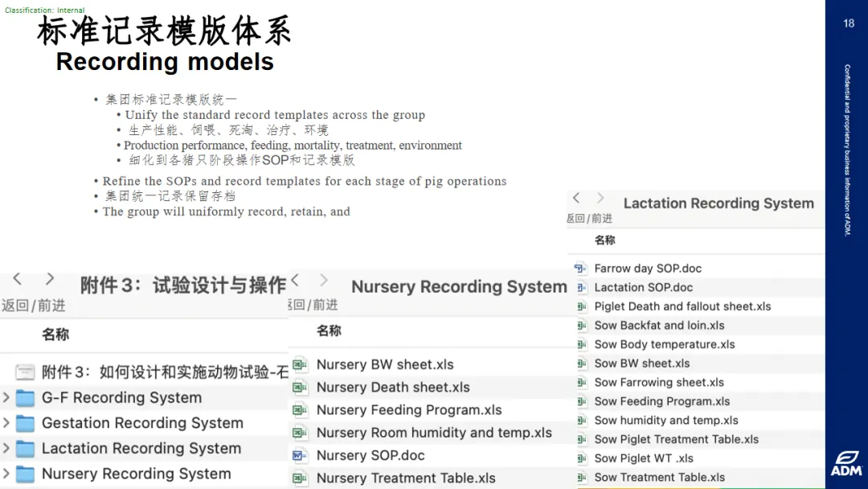Click the folder icon for Lactation Recording System
Image resolution: width=868 pixels, height=489 pixels.
[26, 449]
